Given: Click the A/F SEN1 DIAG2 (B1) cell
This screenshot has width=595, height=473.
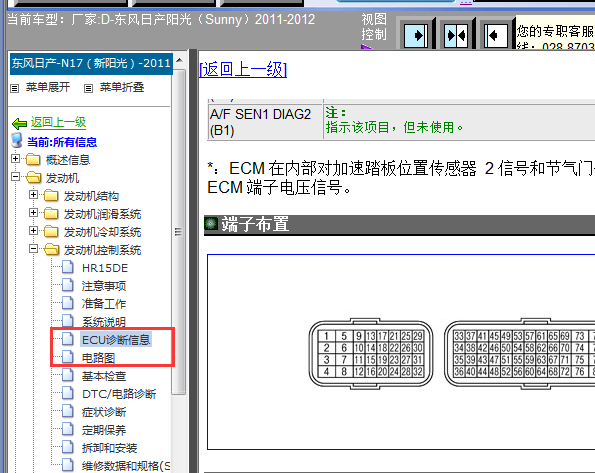Looking at the screenshot, I should point(265,122).
